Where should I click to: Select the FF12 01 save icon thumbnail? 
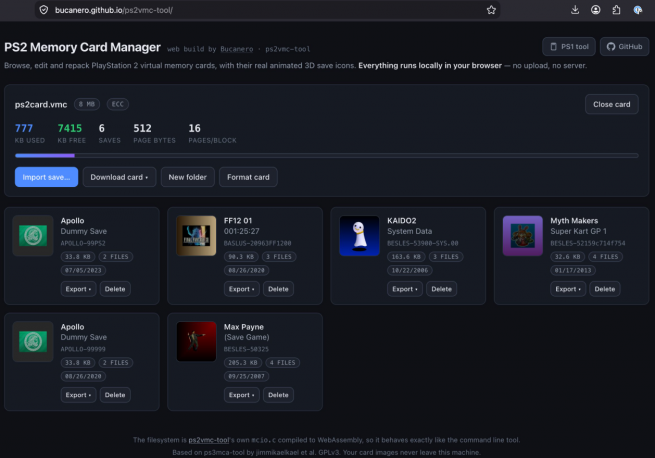[x=196, y=236]
